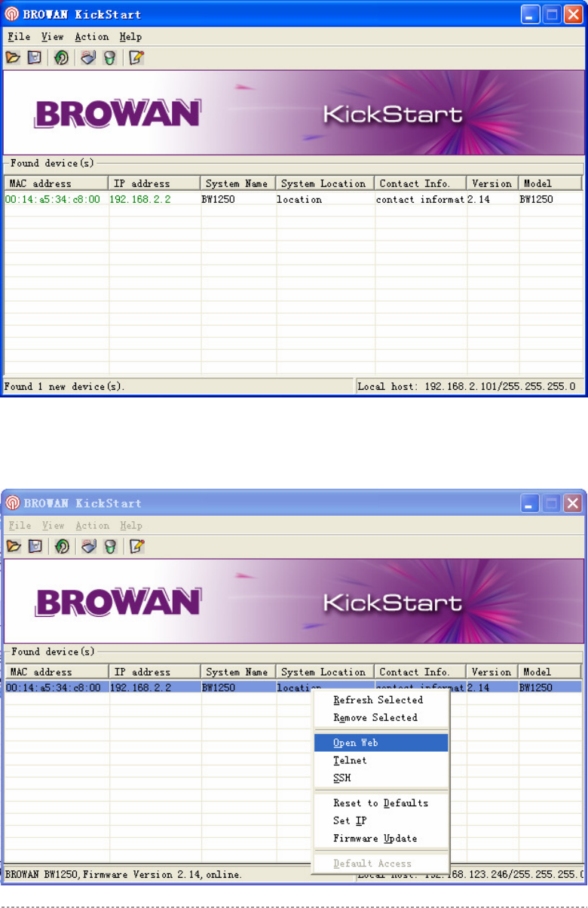The image size is (588, 908).
Task: Click Version column header in lower window
Action: pos(493,672)
